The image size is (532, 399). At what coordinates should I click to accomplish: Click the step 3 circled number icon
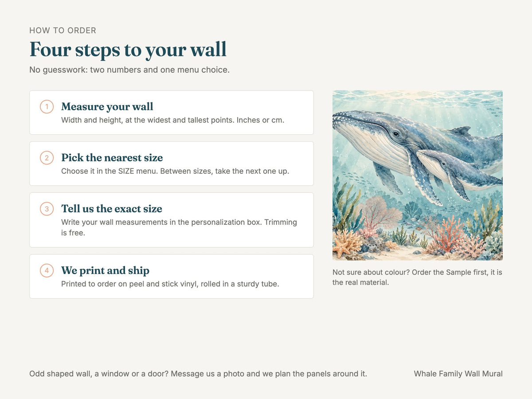tap(47, 209)
